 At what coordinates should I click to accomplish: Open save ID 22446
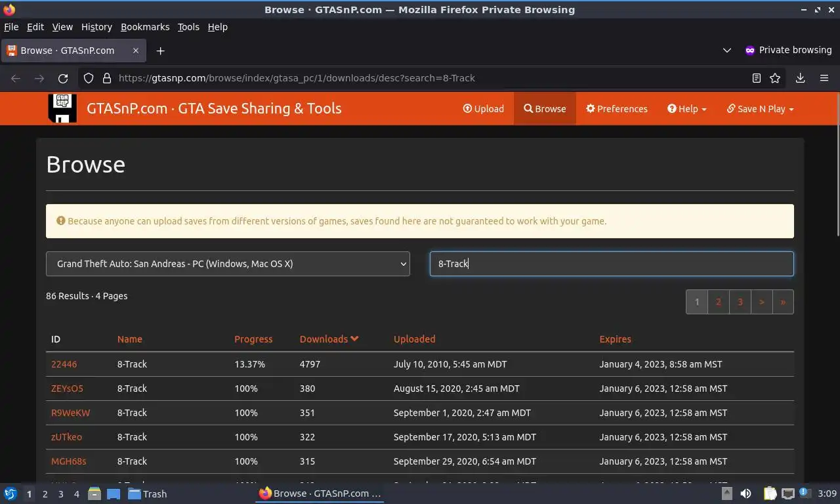point(64,364)
